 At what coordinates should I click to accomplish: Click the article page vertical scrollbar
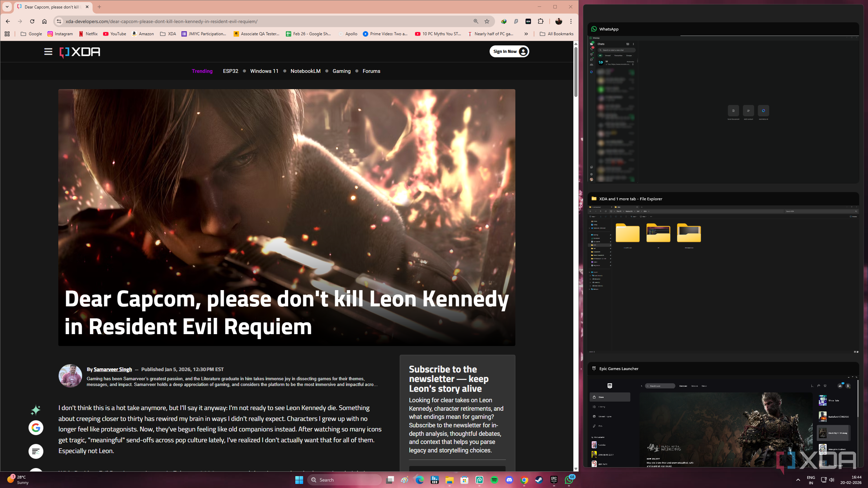576,72
